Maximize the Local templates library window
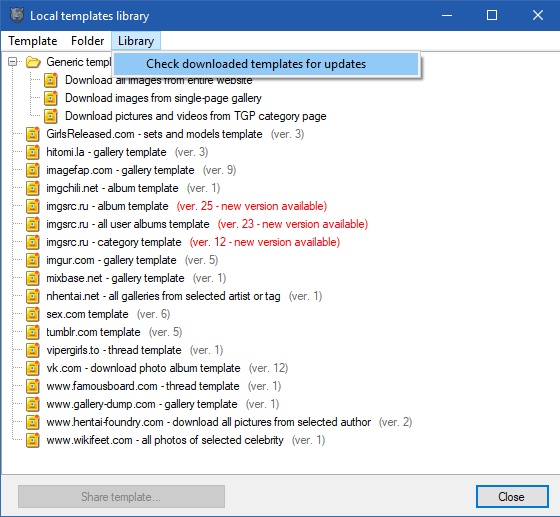 [x=492, y=15]
